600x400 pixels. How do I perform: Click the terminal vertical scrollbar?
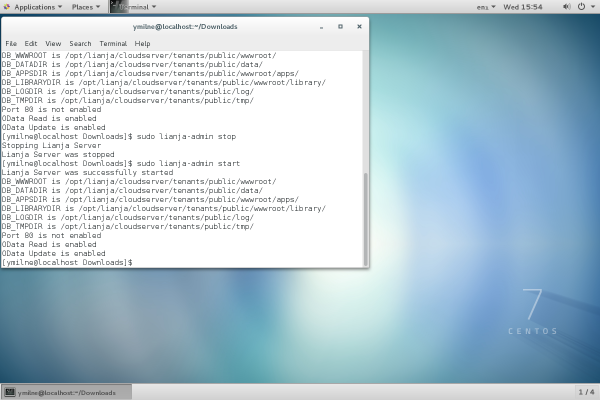click(x=365, y=215)
